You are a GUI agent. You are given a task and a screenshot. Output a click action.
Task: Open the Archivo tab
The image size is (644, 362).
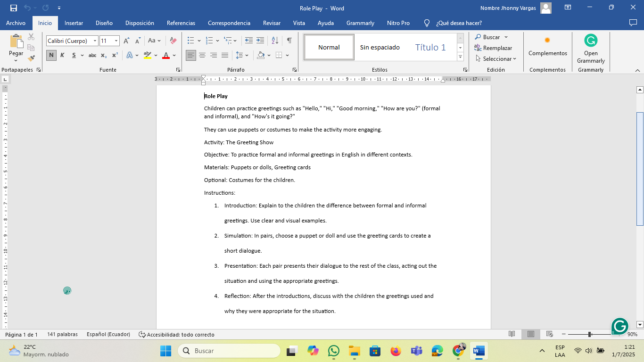point(16,23)
